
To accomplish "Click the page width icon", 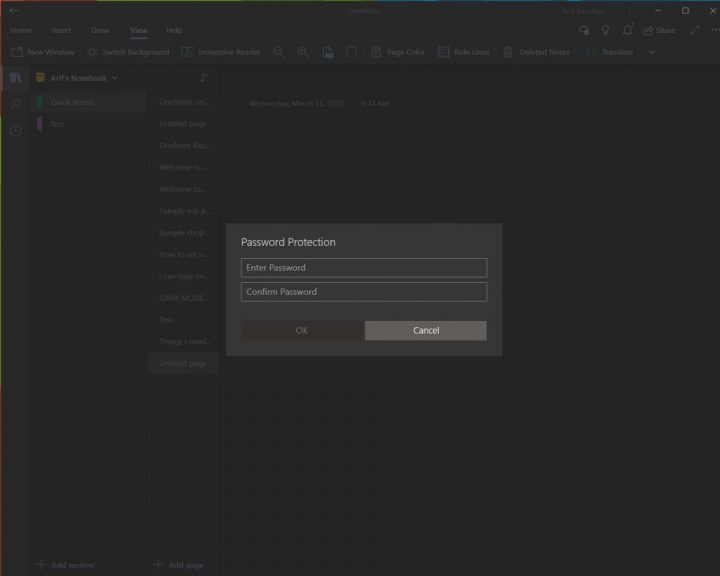I will point(352,52).
